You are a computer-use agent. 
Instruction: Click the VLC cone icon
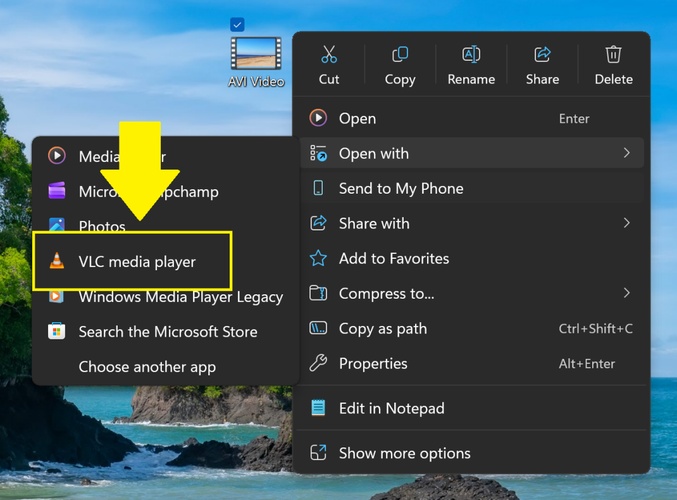57,261
